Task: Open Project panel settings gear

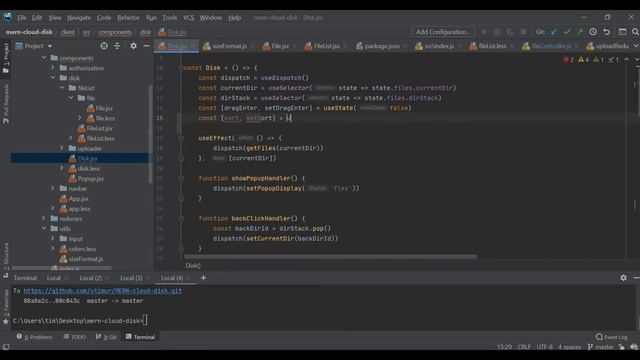Action: pos(133,46)
